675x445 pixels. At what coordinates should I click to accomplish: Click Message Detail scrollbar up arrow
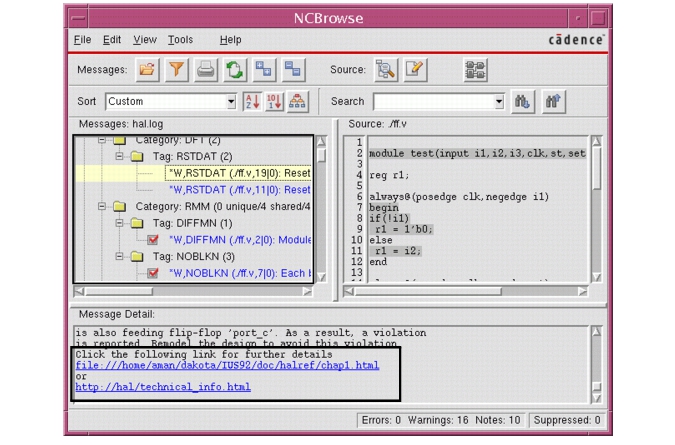pos(596,331)
